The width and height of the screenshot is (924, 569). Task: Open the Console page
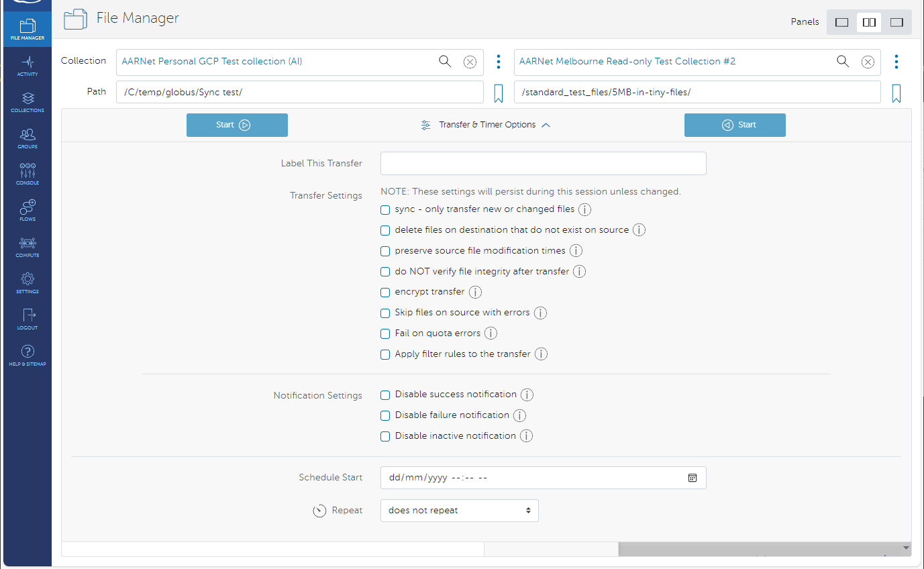pyautogui.click(x=27, y=174)
